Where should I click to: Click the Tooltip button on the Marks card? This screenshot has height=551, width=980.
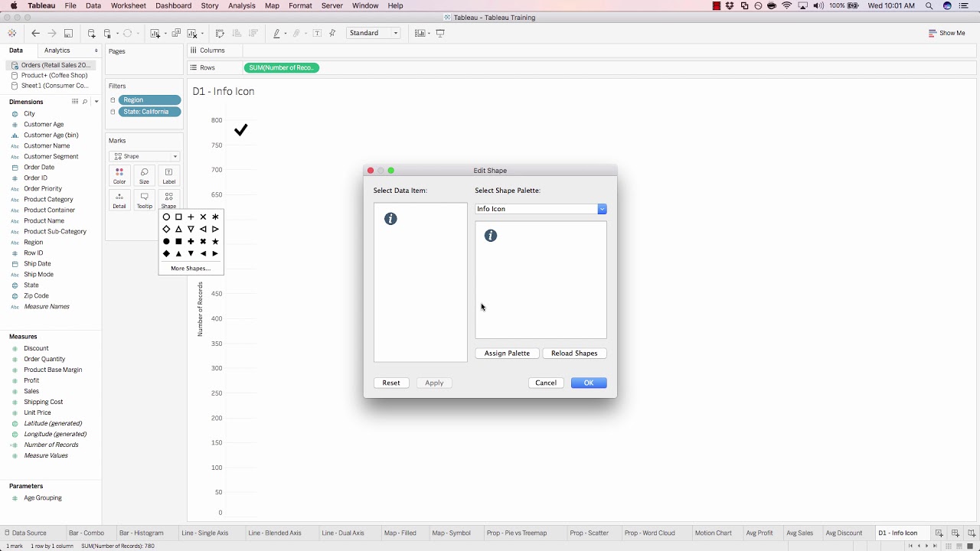coord(144,200)
